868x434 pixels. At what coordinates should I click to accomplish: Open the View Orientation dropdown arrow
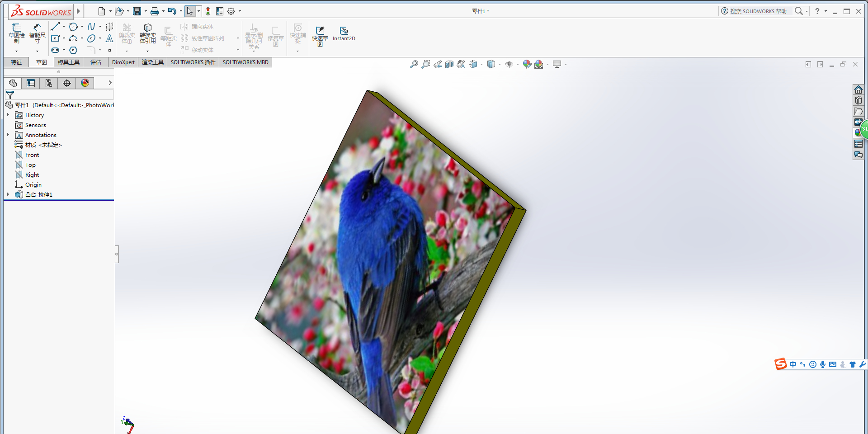pos(482,65)
